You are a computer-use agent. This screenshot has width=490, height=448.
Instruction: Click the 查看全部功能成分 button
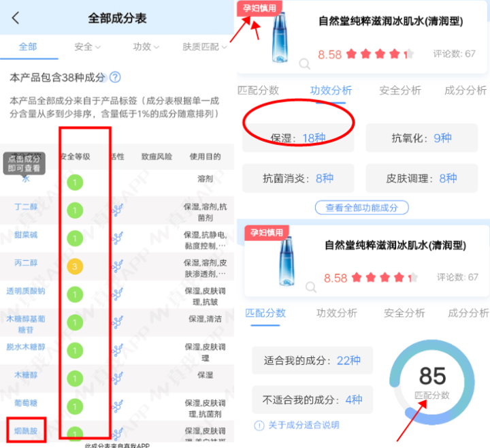click(x=361, y=208)
